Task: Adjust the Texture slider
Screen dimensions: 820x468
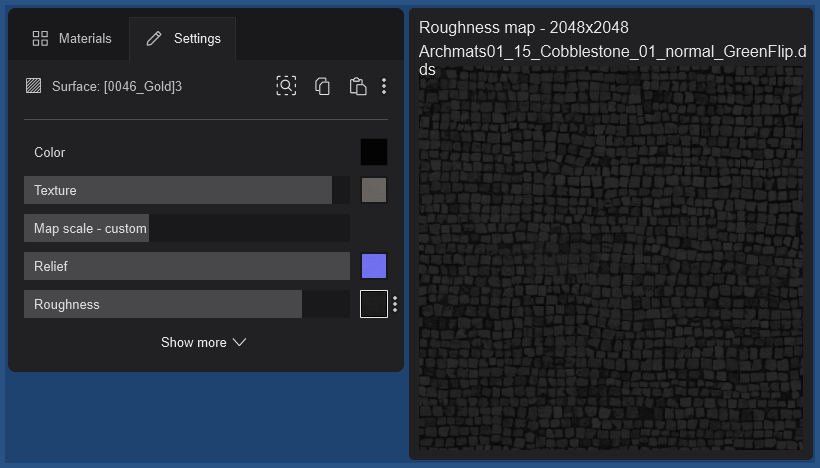Action: click(187, 190)
